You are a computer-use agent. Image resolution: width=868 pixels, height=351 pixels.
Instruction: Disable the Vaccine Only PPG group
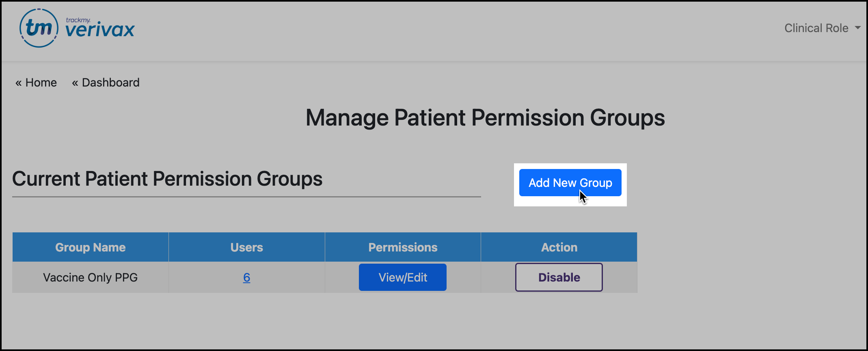pyautogui.click(x=559, y=277)
